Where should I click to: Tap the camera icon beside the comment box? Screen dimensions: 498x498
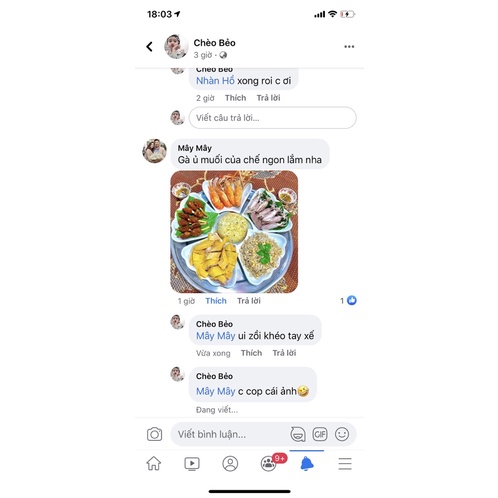[x=154, y=434]
